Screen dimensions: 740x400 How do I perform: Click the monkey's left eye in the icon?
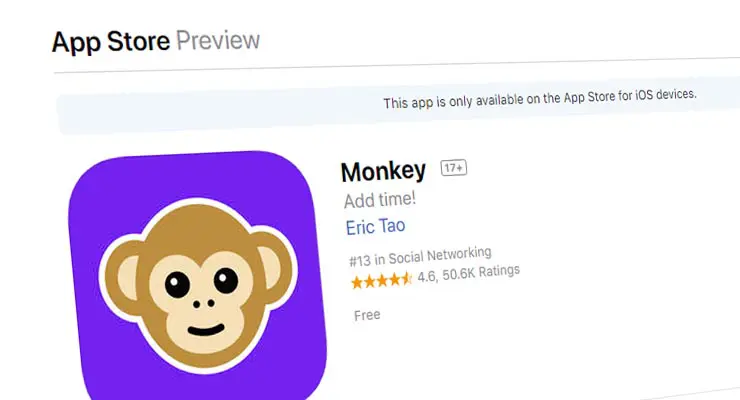177,284
